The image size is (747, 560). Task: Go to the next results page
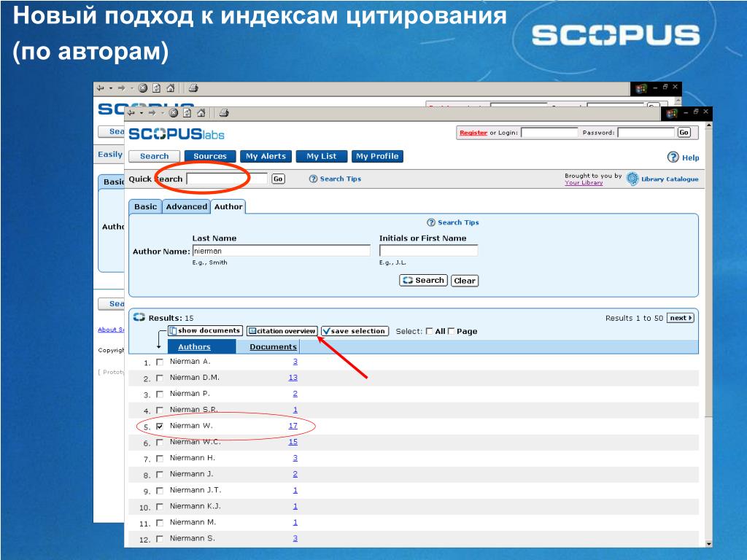[x=681, y=318]
